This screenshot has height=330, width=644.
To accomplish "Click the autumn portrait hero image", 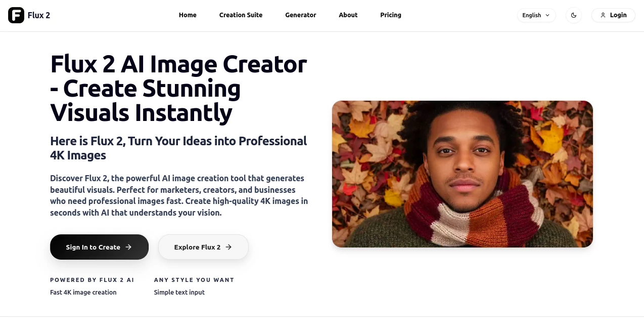I will click(x=462, y=174).
